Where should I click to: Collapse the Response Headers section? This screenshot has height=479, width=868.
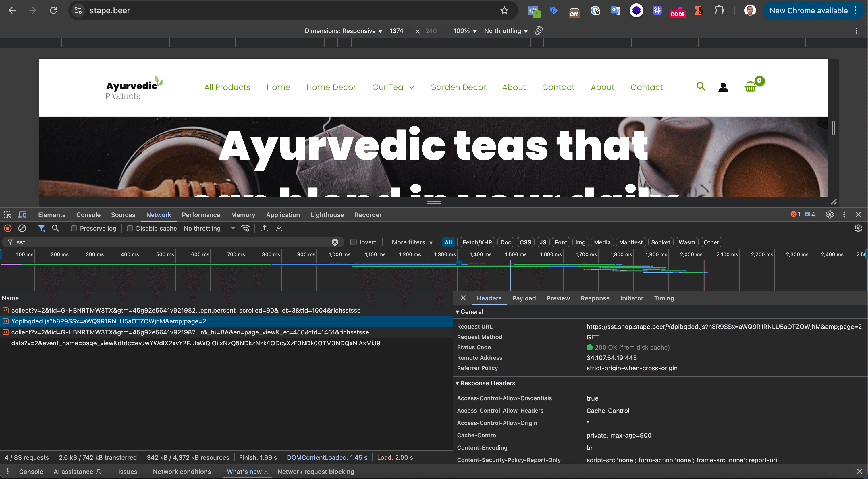[485, 383]
